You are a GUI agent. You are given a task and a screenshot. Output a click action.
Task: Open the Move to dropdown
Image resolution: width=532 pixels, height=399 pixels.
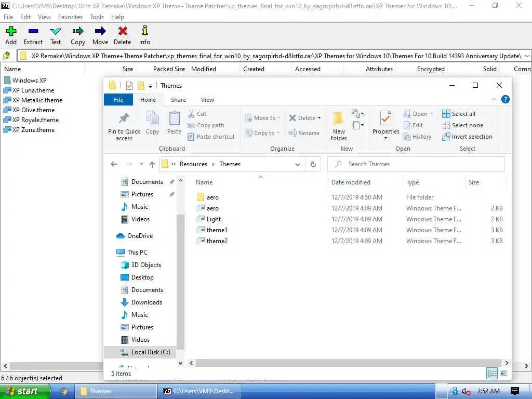coord(263,118)
